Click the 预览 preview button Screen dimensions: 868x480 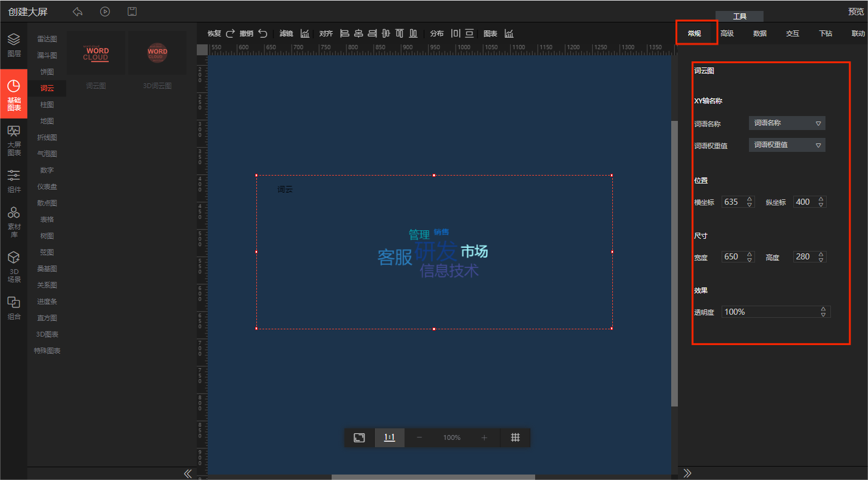(x=856, y=12)
